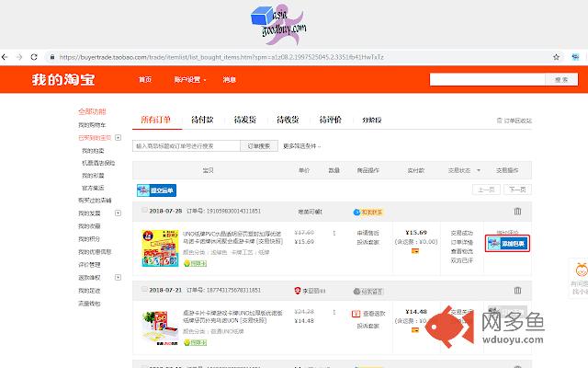Viewport: 588px width, 368px height.
Task: Click the browser forward arrow
Action: point(19,57)
